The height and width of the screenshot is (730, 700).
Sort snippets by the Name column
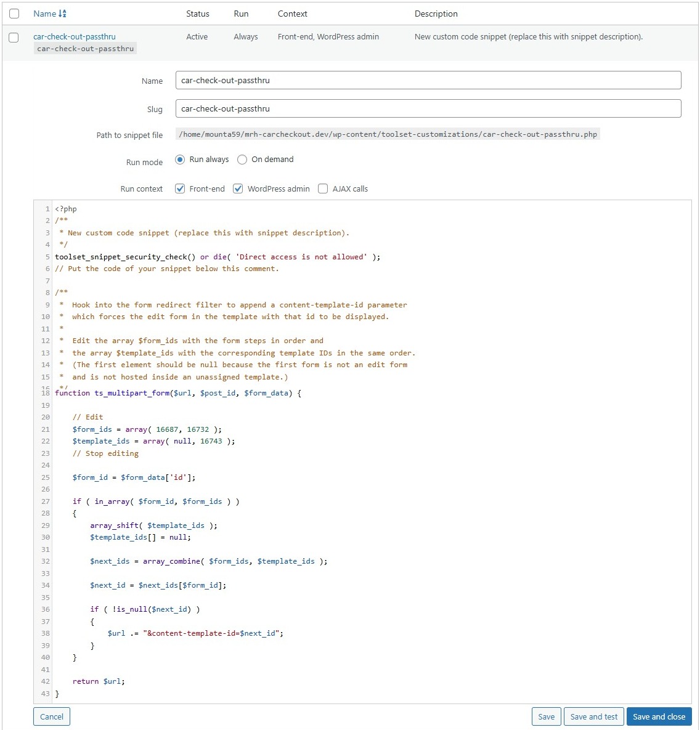pos(45,14)
